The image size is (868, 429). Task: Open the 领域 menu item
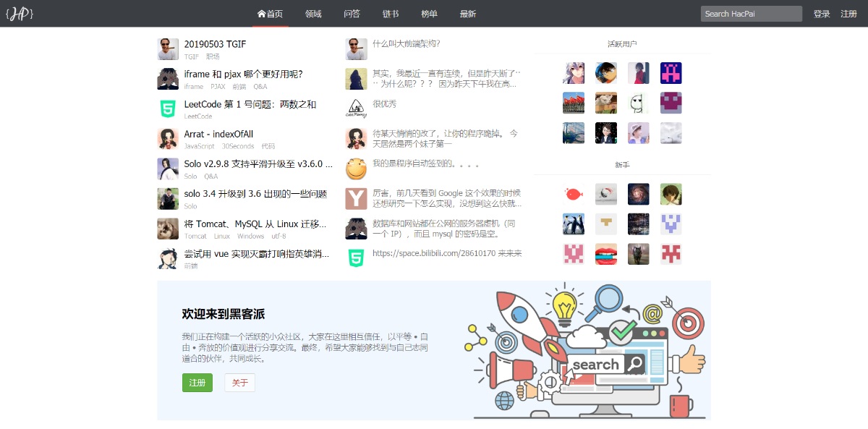coord(312,13)
